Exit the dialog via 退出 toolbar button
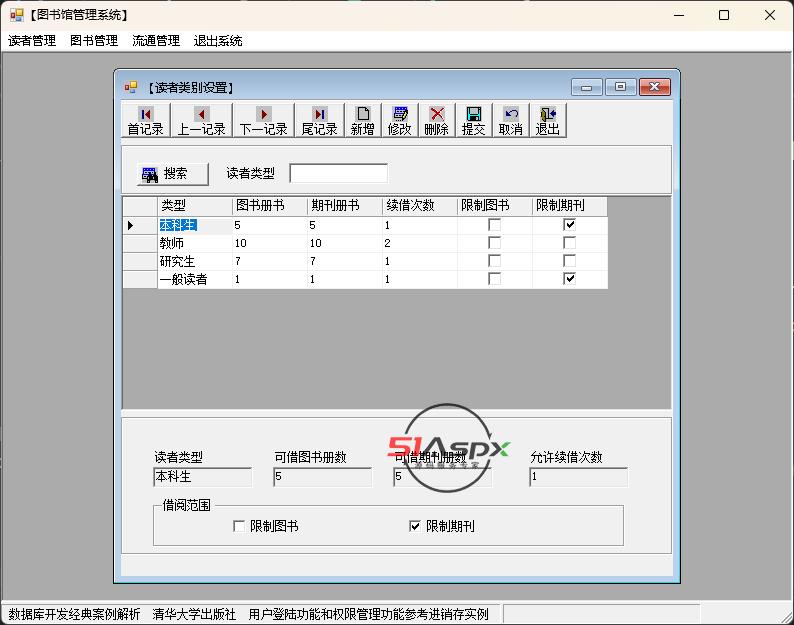Viewport: 794px width, 625px height. click(x=547, y=121)
